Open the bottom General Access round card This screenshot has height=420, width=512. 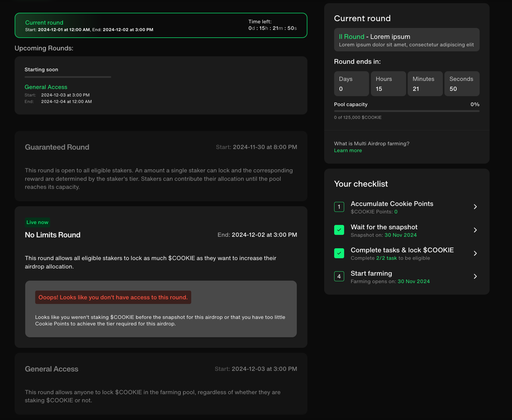pyautogui.click(x=161, y=384)
